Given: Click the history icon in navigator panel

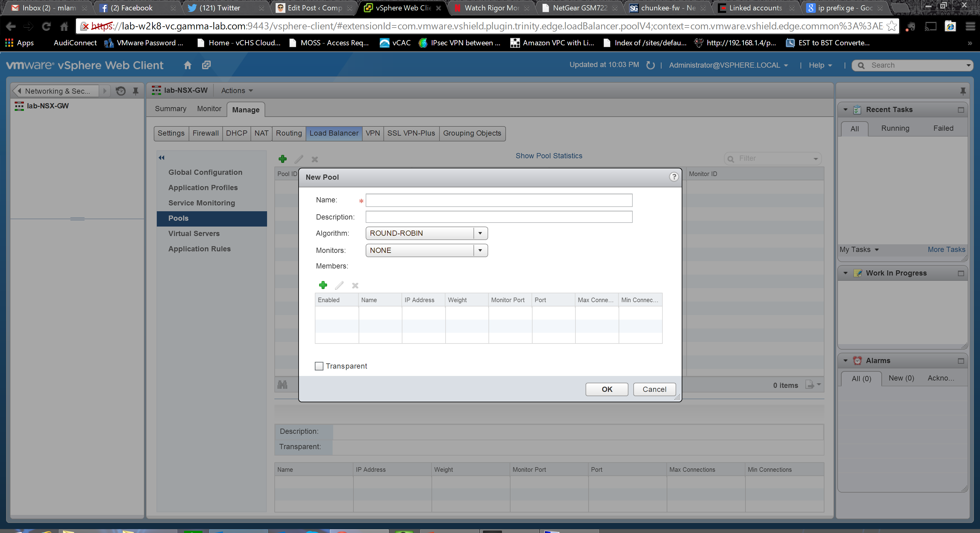Looking at the screenshot, I should pyautogui.click(x=121, y=91).
